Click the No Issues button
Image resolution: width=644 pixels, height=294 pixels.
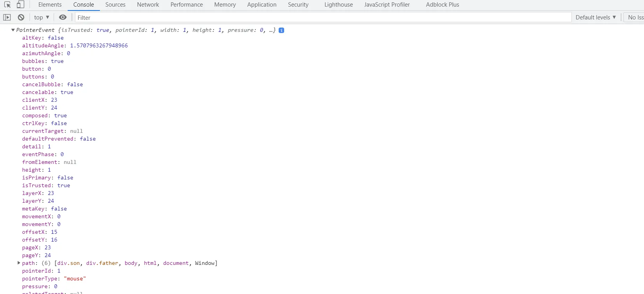coord(634,17)
